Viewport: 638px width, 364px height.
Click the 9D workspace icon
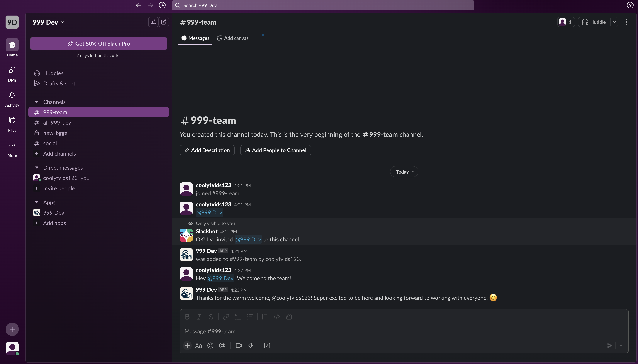(12, 22)
